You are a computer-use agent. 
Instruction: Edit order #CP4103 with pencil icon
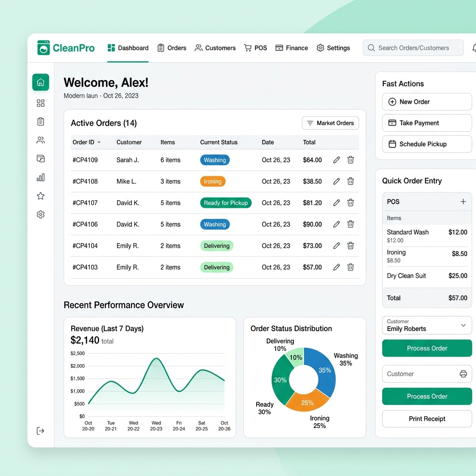coord(337,267)
